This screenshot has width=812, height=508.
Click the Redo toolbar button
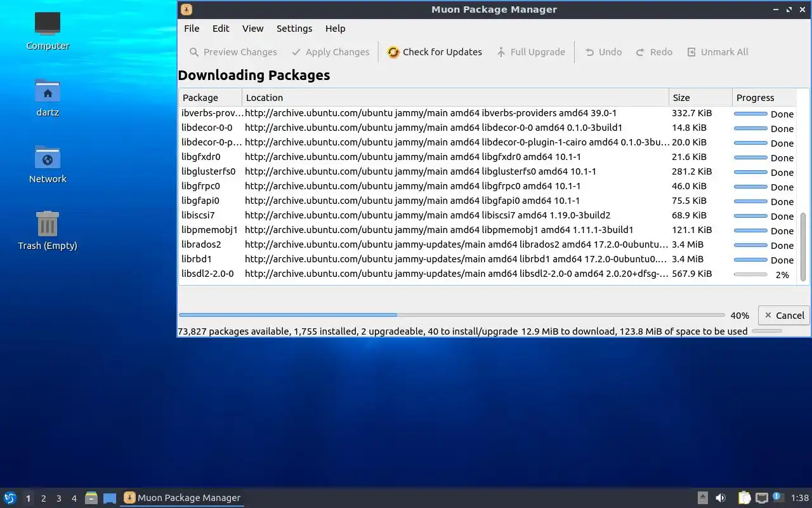pyautogui.click(x=654, y=52)
